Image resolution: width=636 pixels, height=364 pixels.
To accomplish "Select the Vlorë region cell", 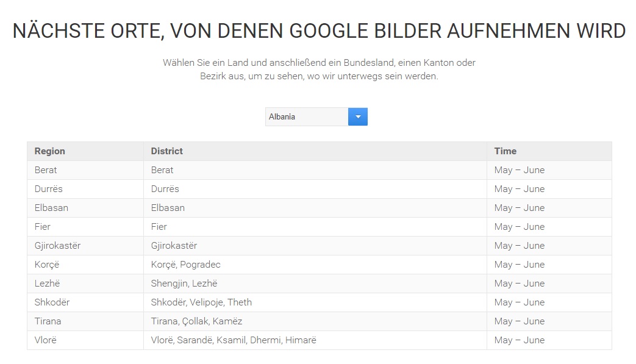I will click(x=46, y=340).
